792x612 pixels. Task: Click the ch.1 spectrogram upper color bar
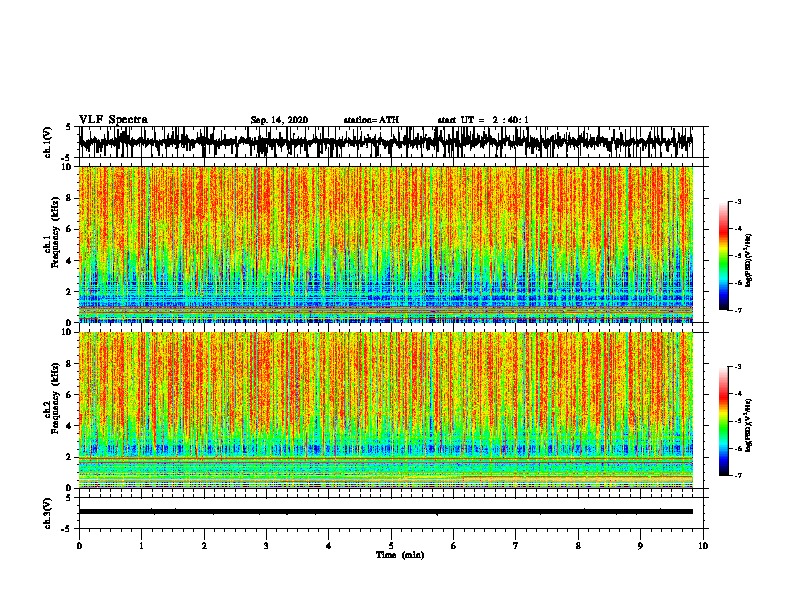(723, 256)
